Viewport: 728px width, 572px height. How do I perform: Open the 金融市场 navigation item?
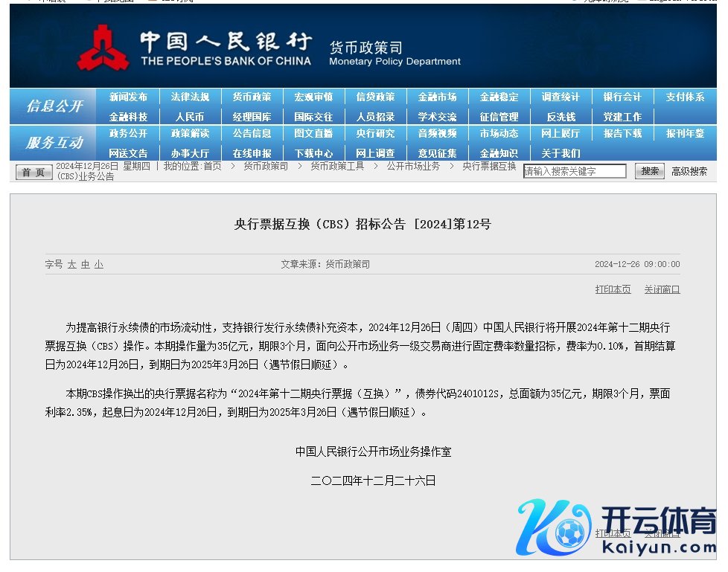pos(437,97)
